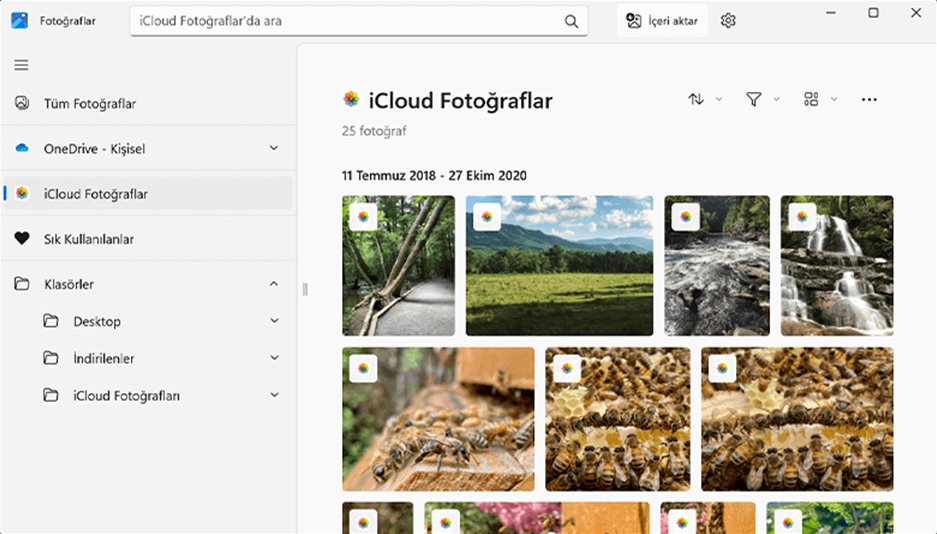Open the rightmost honeycomb bees photo
Image resolution: width=937 pixels, height=534 pixels.
click(x=797, y=419)
